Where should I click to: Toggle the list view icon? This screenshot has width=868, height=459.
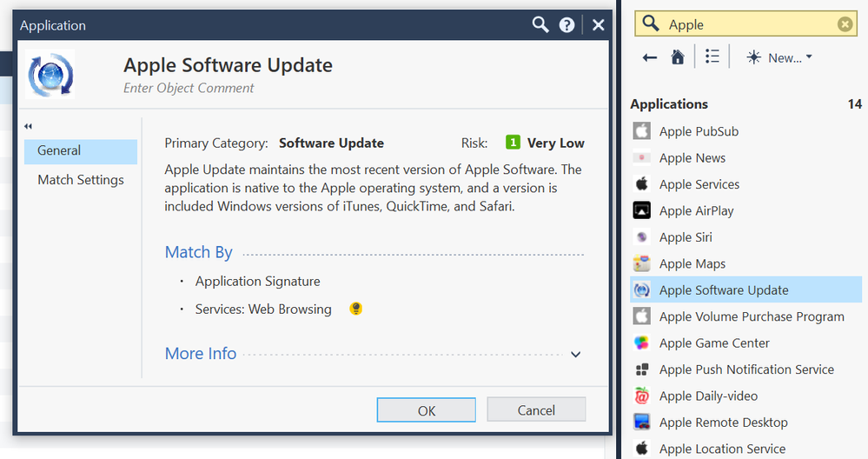coord(712,57)
